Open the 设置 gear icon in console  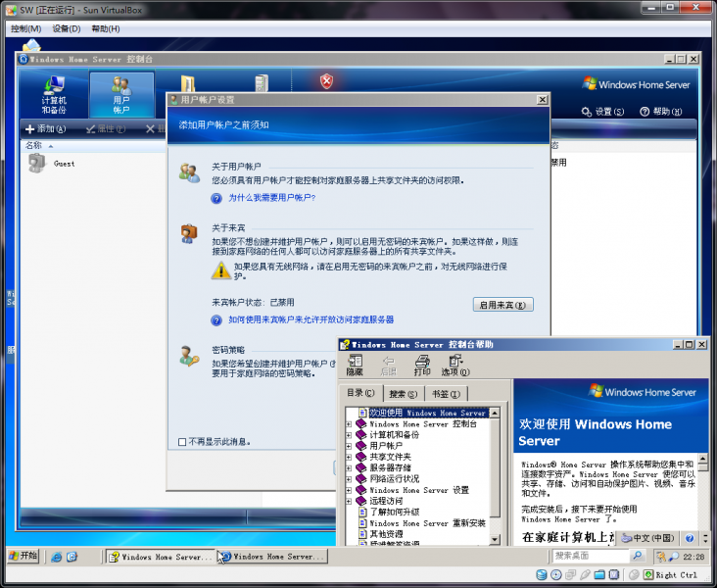(603, 112)
